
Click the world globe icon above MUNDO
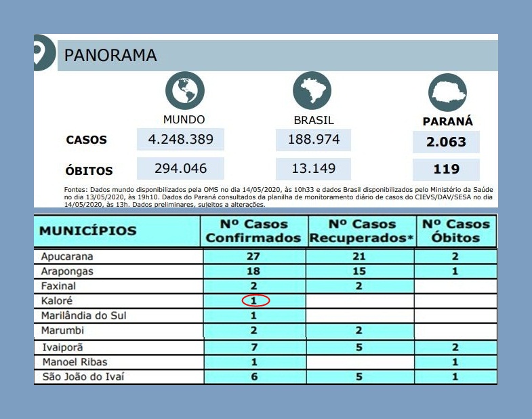coord(184,90)
